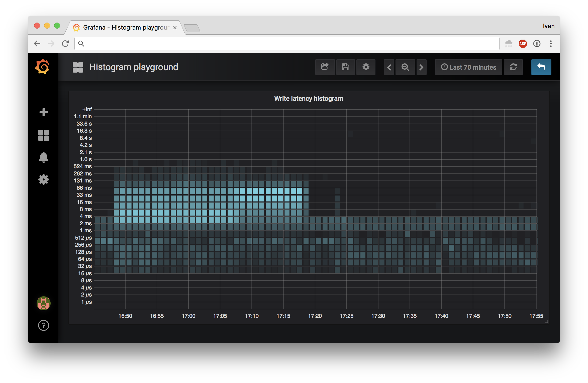This screenshot has height=383, width=588.
Task: Open Dashboards from the sidebar grid icon
Action: coord(44,135)
